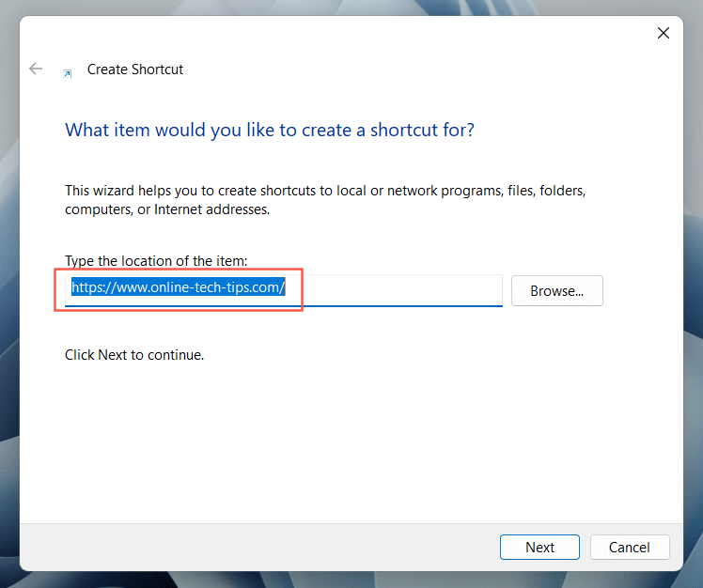Click the 'Click Next to continue.' instruction text

(134, 355)
